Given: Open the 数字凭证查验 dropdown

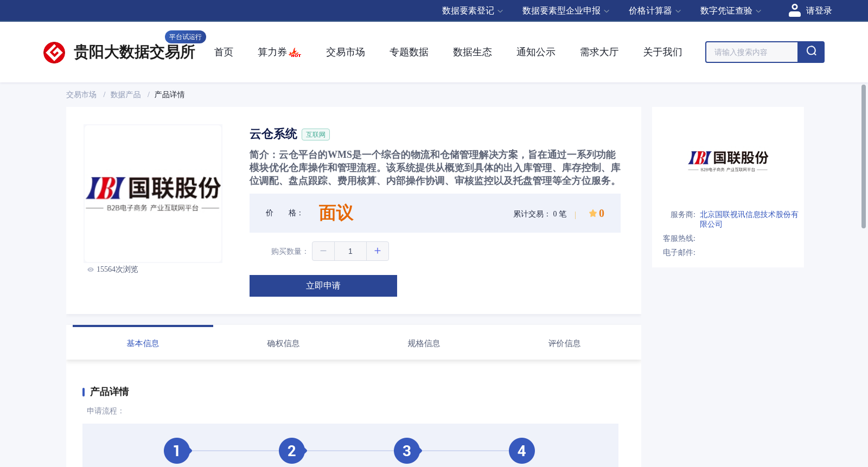Looking at the screenshot, I should (x=730, y=11).
